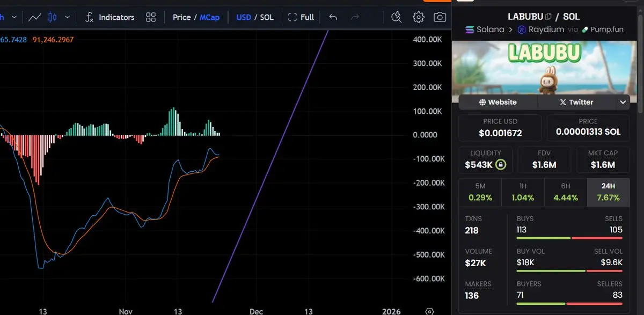Open the Indicators menu
Image resolution: width=644 pixels, height=315 pixels.
click(x=109, y=17)
